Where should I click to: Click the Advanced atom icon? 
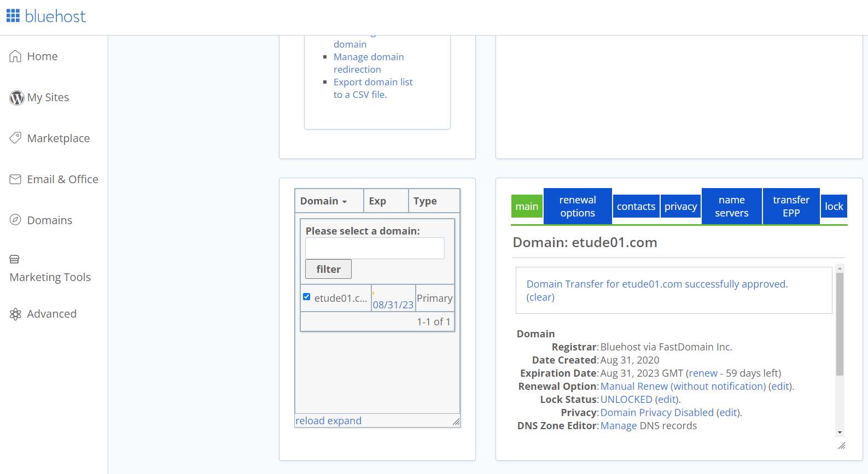point(15,314)
